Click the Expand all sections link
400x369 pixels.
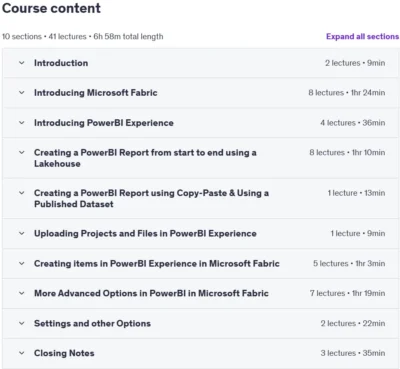point(362,36)
